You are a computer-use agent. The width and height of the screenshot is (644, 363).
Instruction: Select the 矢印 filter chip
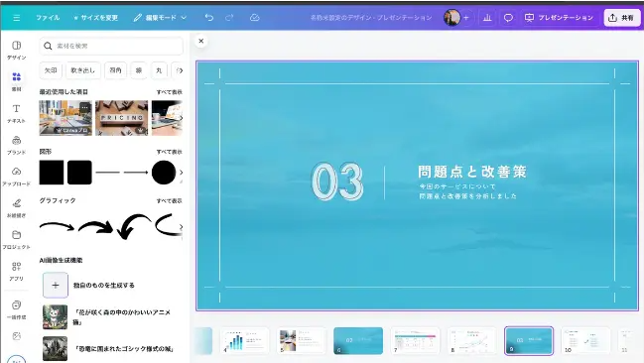pos(51,70)
